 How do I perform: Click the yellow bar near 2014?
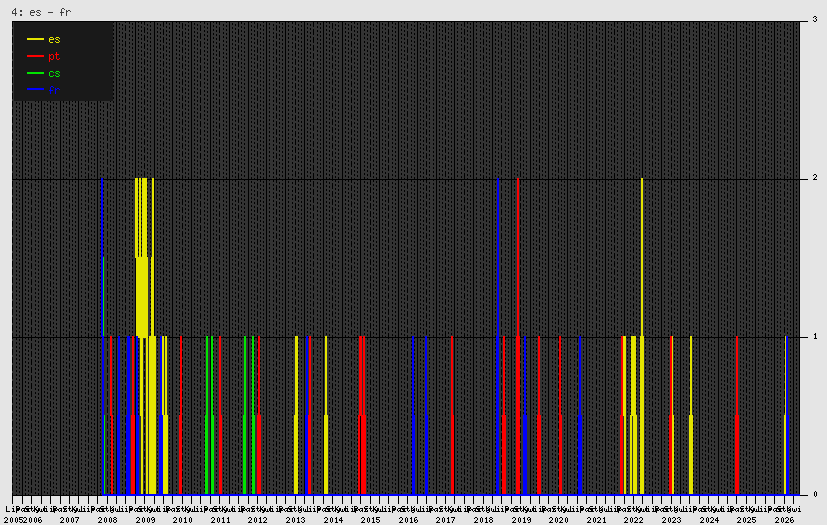[326, 415]
